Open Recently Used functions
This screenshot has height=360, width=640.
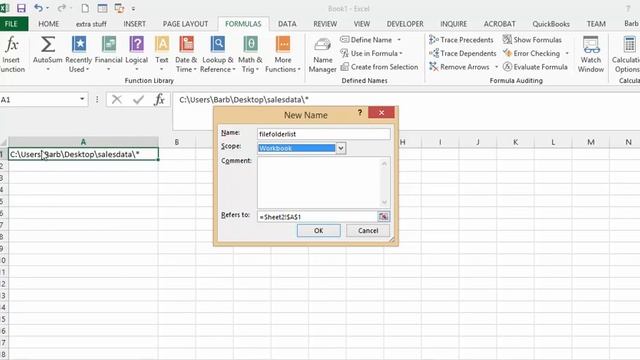tap(79, 54)
